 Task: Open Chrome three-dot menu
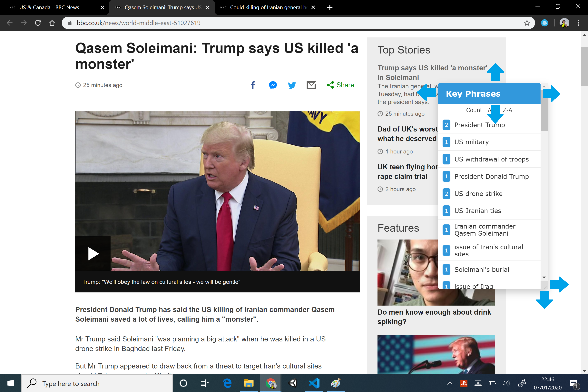[579, 23]
